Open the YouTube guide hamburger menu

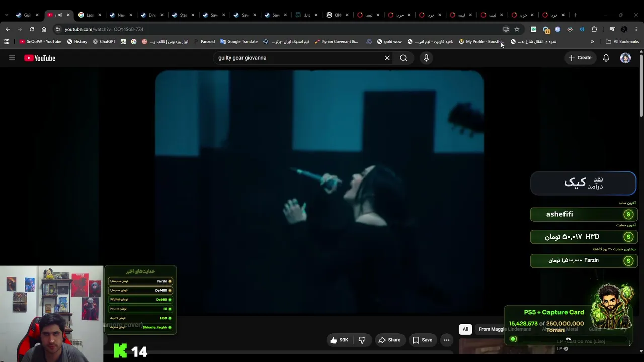(x=12, y=58)
